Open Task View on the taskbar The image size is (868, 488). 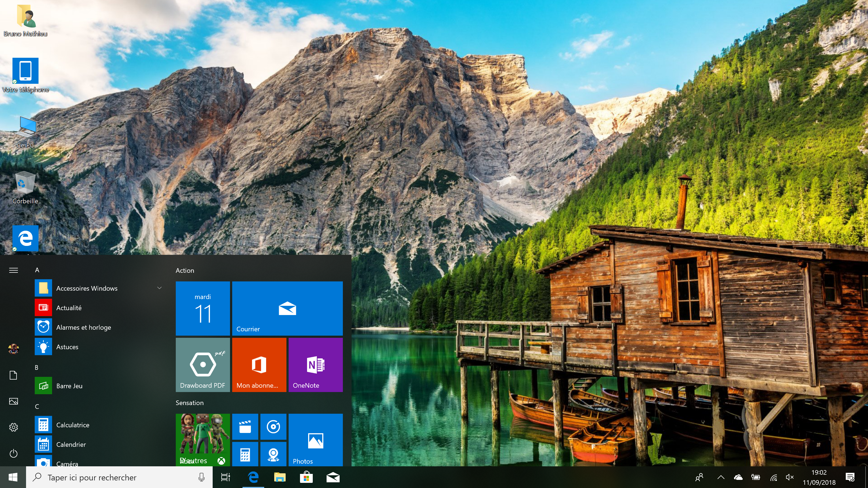225,477
